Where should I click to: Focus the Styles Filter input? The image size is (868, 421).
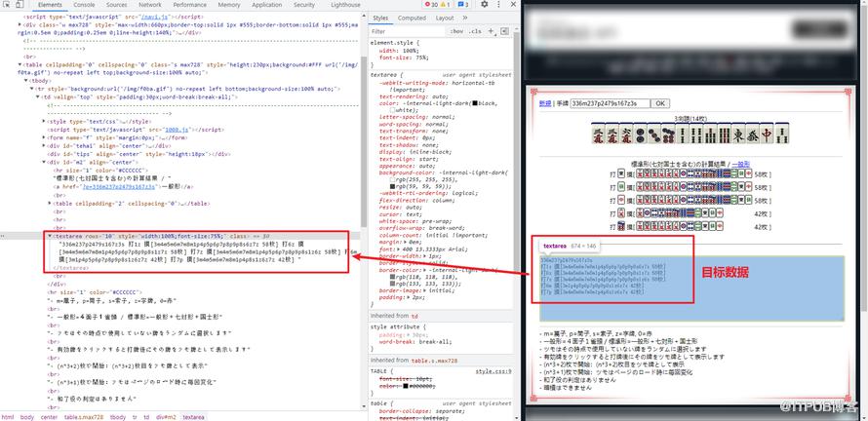tap(409, 31)
